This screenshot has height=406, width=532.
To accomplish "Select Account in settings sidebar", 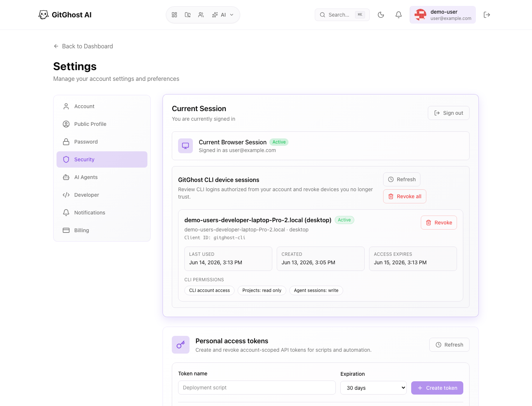I will pos(102,106).
